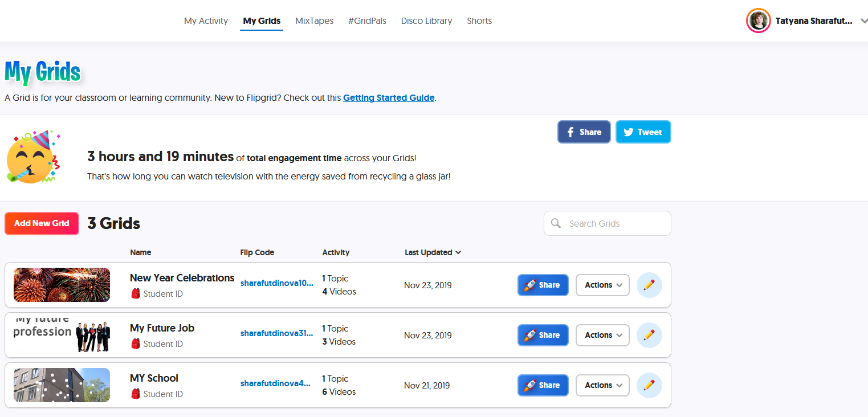Share the New Year Celebrations grid
This screenshot has height=417, width=868.
click(543, 285)
